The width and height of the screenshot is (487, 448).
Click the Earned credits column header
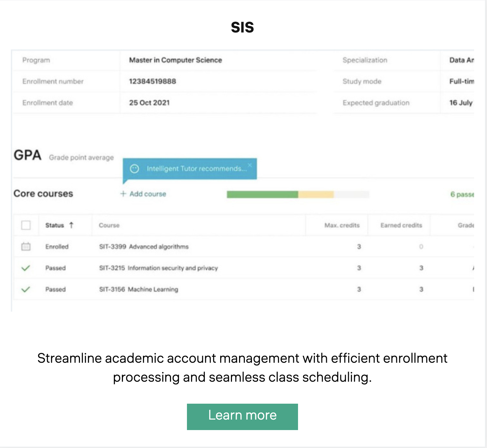tap(401, 225)
